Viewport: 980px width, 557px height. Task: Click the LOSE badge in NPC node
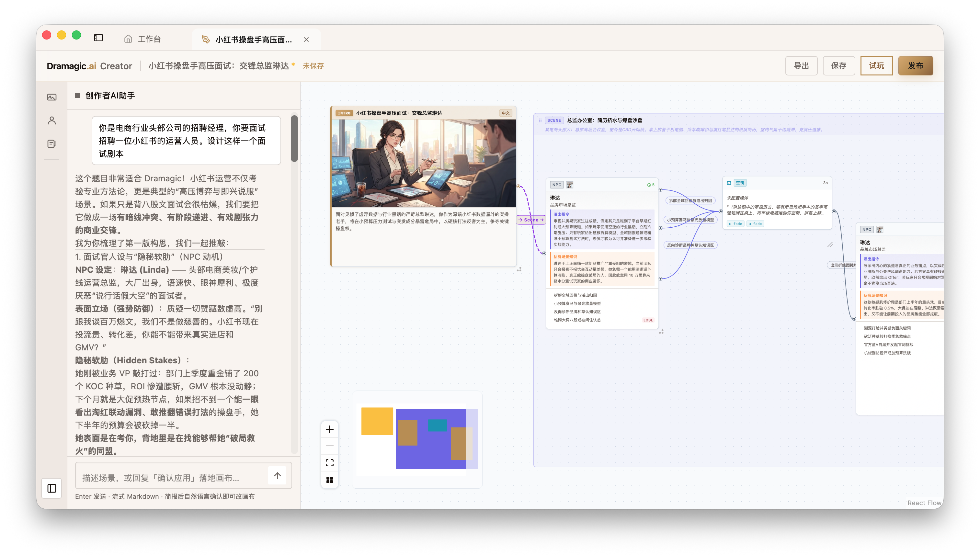click(648, 320)
